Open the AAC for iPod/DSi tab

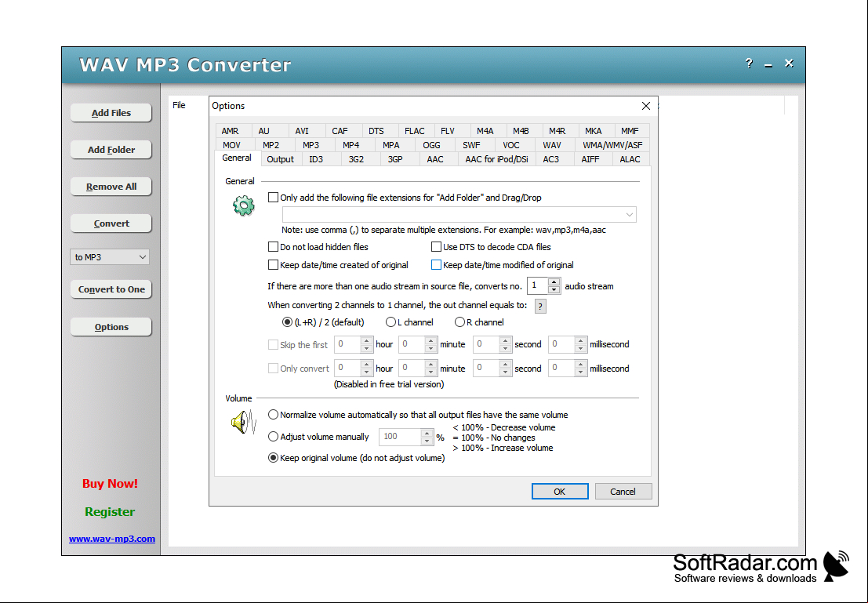(496, 159)
